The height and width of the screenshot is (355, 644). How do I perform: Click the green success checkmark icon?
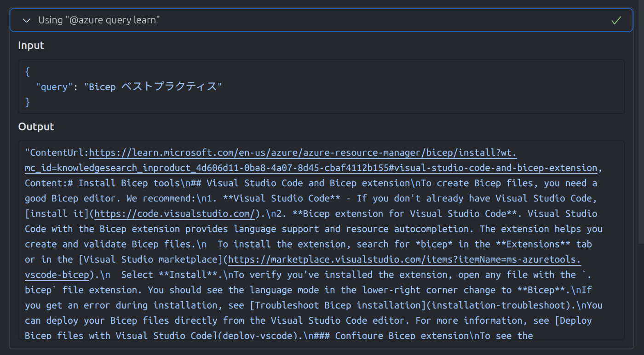click(616, 20)
